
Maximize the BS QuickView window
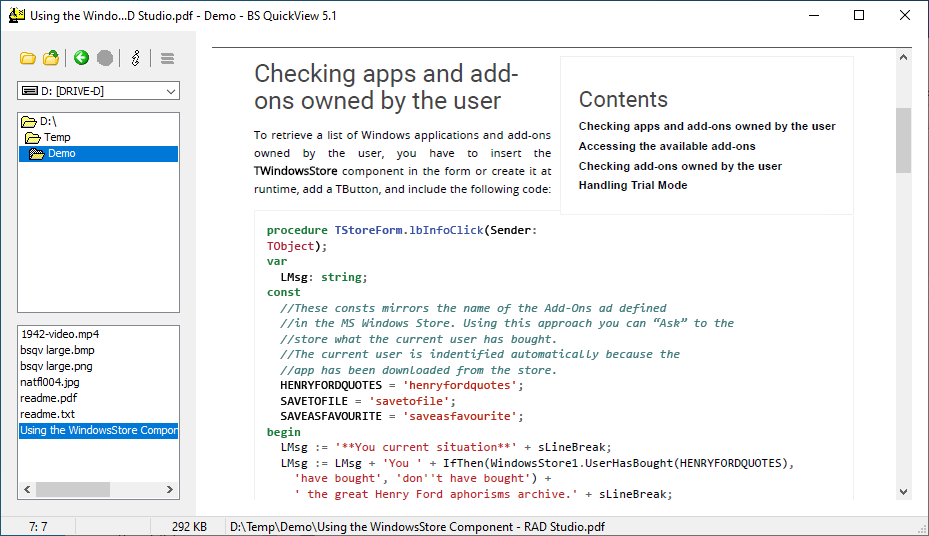coord(859,15)
